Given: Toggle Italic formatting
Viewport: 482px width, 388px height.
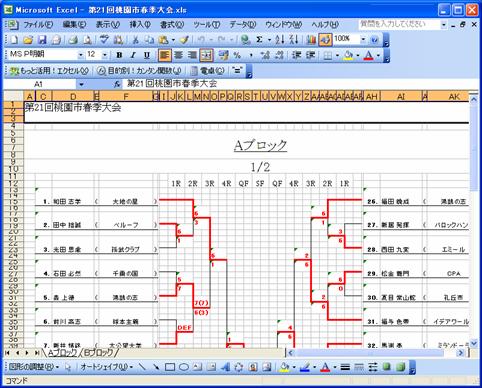Looking at the screenshot, I should (133, 55).
